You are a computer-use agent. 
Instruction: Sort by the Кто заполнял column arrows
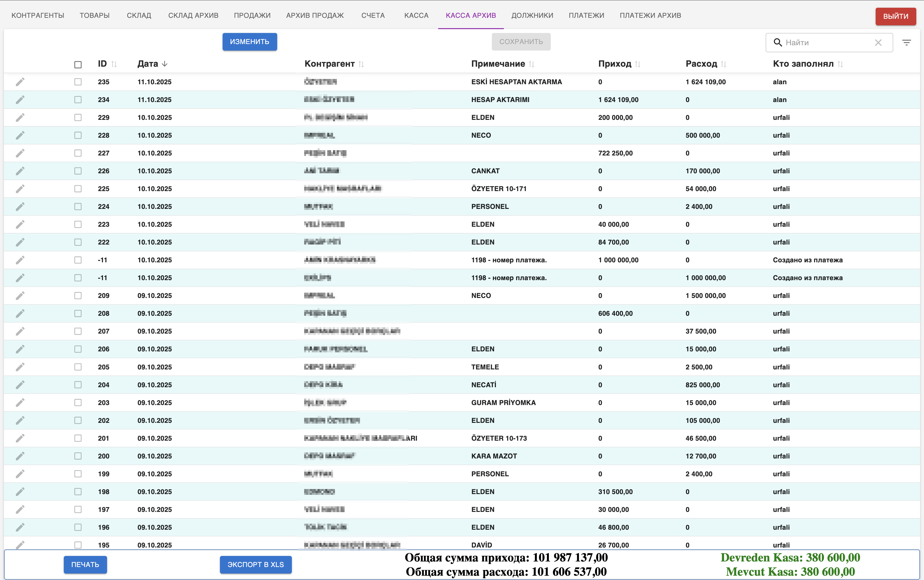click(x=840, y=64)
